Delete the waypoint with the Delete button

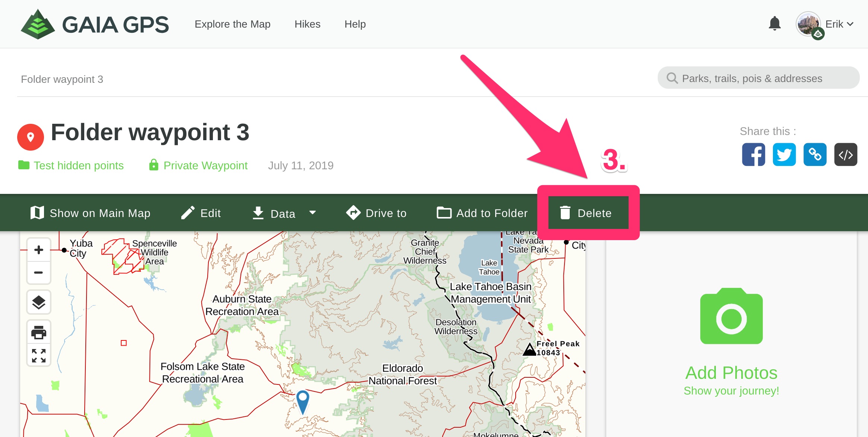coord(588,213)
